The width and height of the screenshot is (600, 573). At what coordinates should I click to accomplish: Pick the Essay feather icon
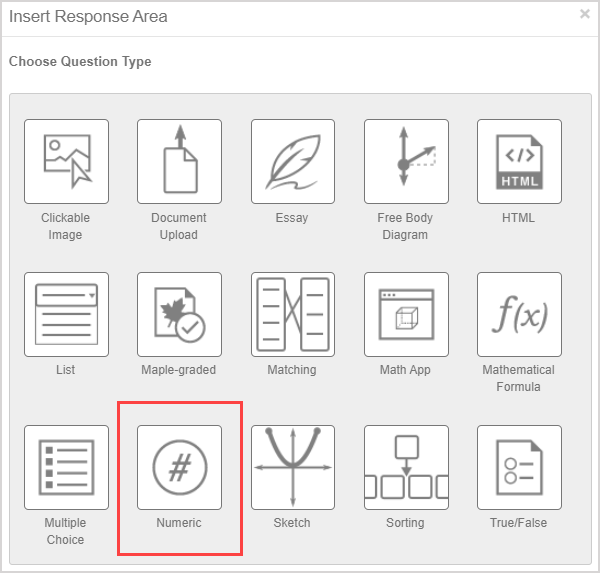[292, 162]
